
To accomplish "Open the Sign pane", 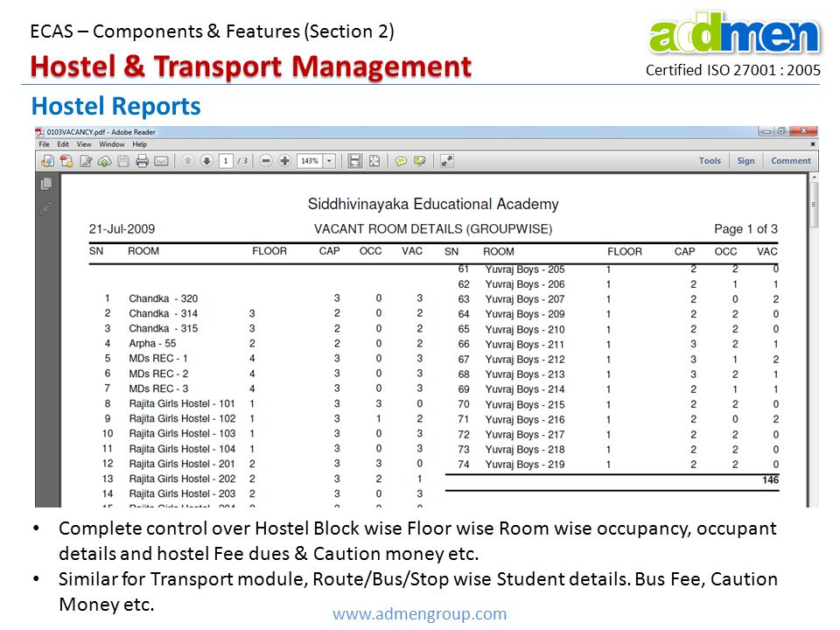I will [x=745, y=161].
